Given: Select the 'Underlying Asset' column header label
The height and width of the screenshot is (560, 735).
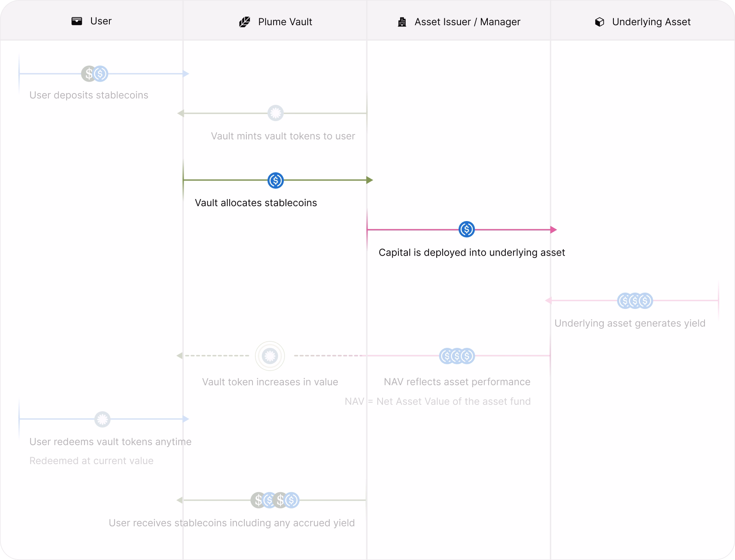Looking at the screenshot, I should click(651, 22).
